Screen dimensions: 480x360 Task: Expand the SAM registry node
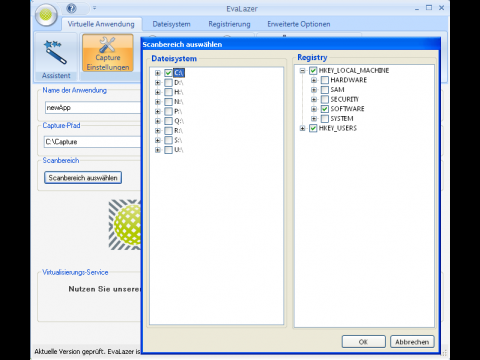[314, 90]
